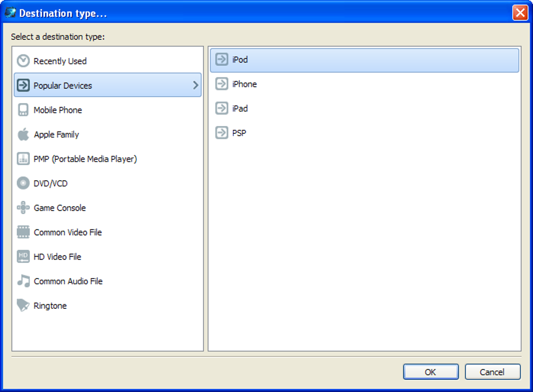Click the Common Audio File music note icon
The image size is (533, 392).
point(23,281)
